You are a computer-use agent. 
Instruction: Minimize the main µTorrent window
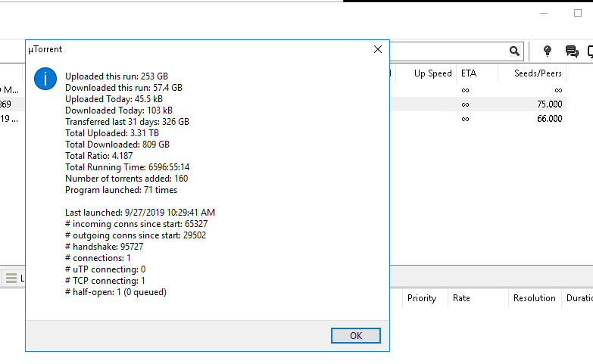click(544, 13)
